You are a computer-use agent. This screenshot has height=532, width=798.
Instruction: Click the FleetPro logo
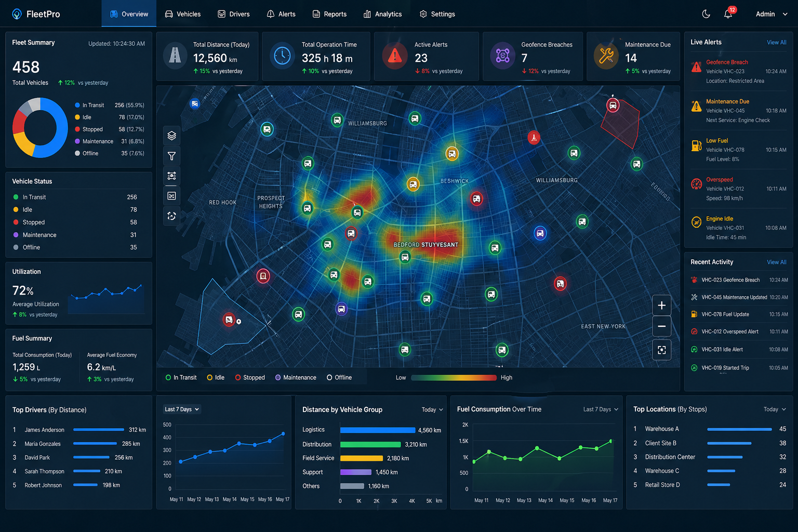(35, 14)
